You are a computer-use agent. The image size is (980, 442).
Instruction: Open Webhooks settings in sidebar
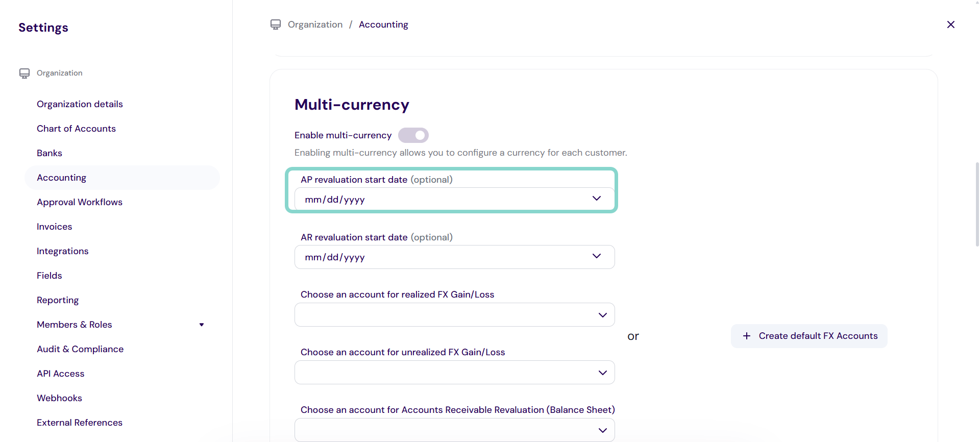[59, 398]
